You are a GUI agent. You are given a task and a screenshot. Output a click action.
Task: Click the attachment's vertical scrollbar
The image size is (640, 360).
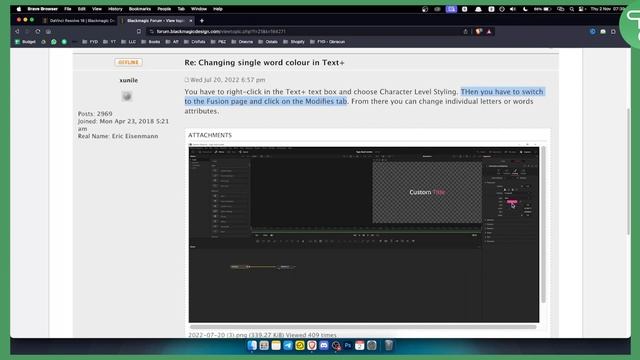[543, 224]
